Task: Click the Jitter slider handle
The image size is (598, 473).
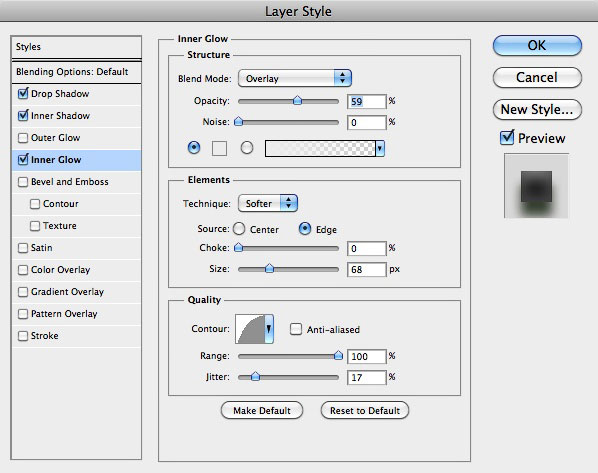Action: (255, 377)
